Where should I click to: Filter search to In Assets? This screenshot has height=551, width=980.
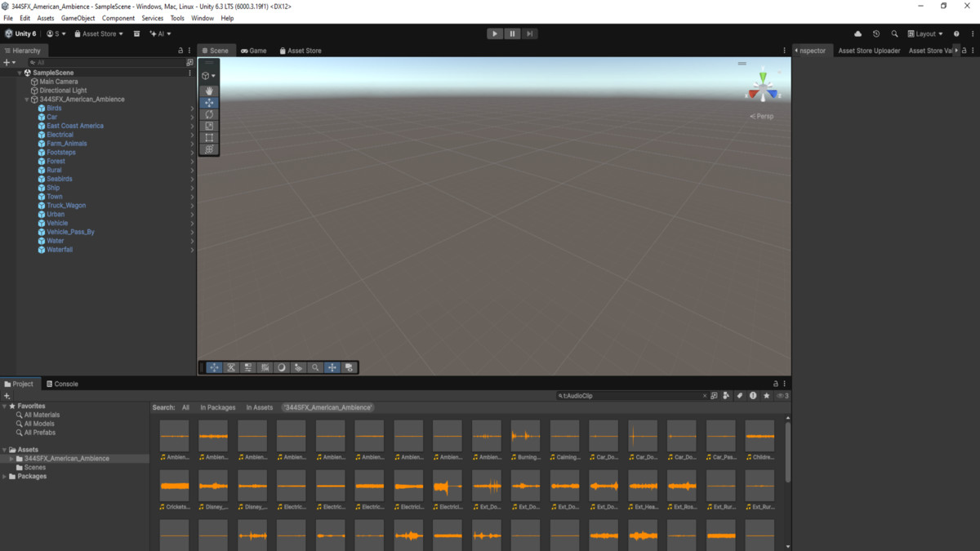260,407
